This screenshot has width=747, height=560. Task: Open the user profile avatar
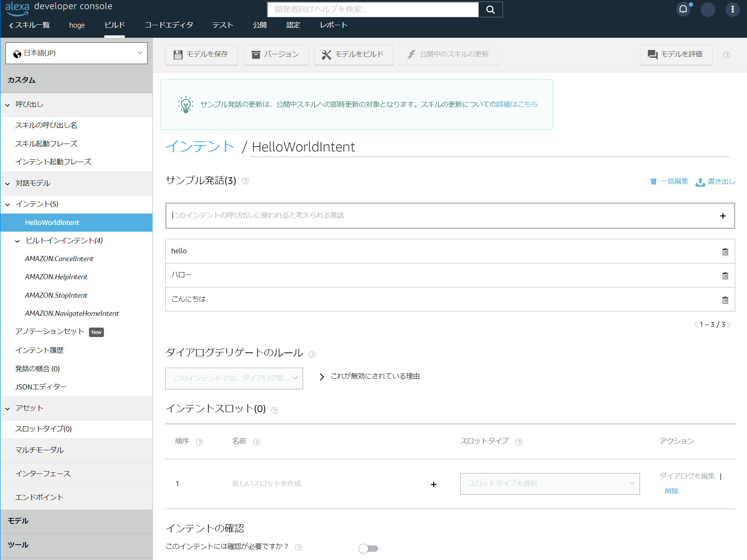708,9
